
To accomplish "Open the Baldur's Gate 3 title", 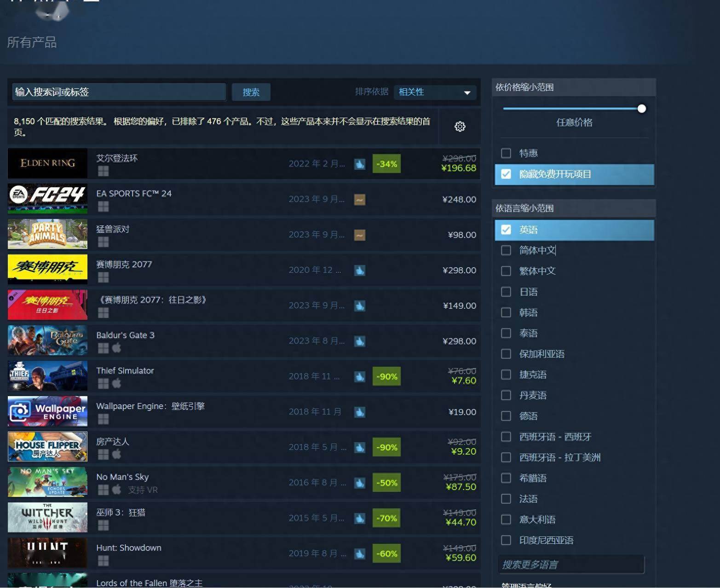I will coord(125,335).
